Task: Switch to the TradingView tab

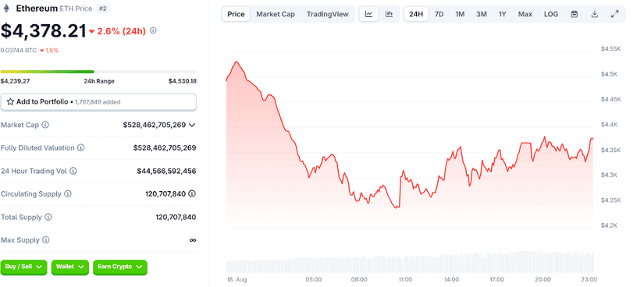Action: pyautogui.click(x=327, y=14)
